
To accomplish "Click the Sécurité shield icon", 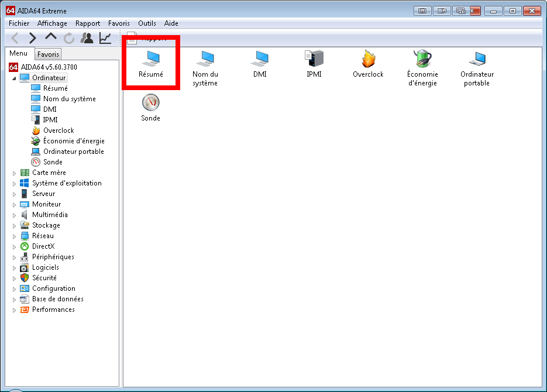I will [x=25, y=278].
